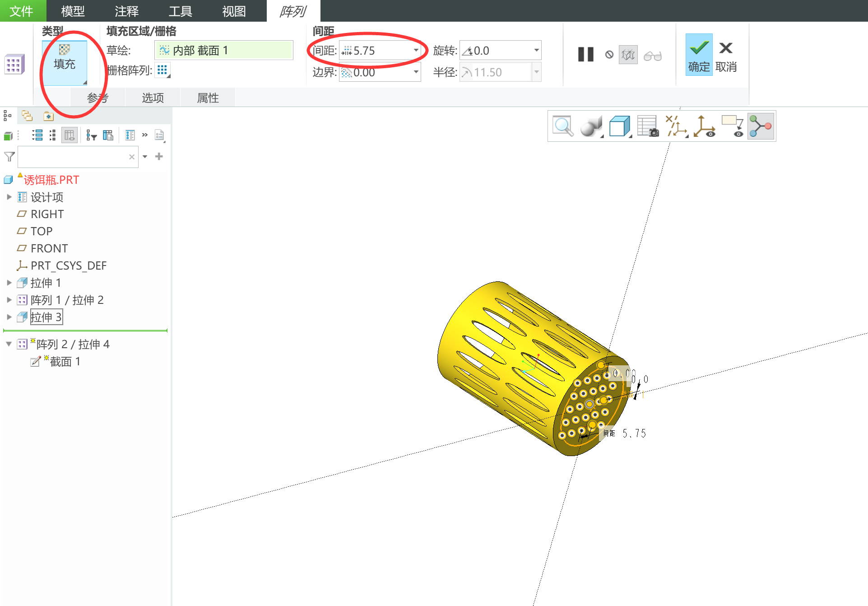Select the TOP datum plane
Screen dimensions: 868x606
pyautogui.click(x=41, y=231)
